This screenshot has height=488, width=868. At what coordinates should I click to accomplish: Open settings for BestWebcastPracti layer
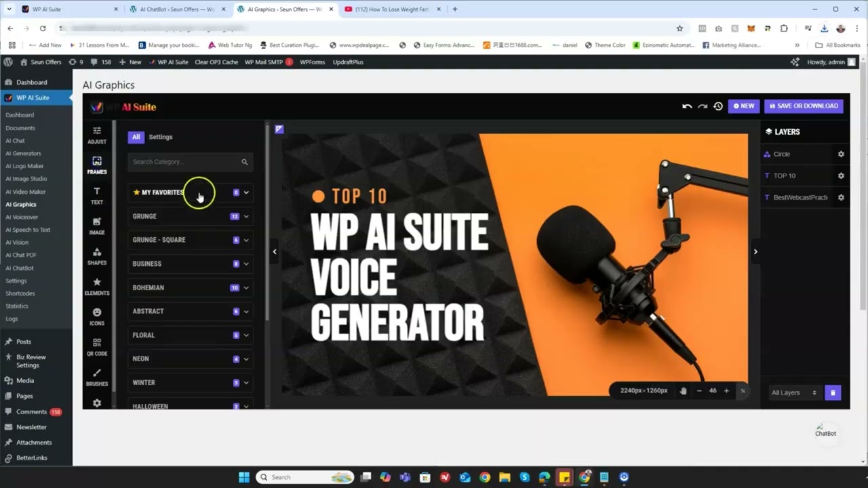[841, 197]
